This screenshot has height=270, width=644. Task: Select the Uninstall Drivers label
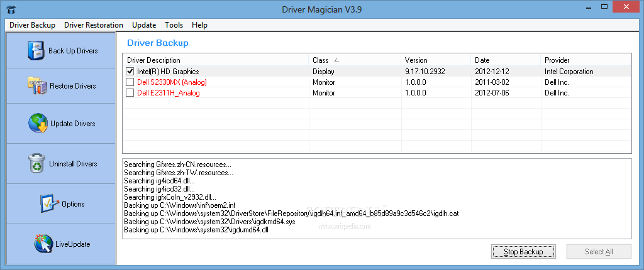(73, 164)
